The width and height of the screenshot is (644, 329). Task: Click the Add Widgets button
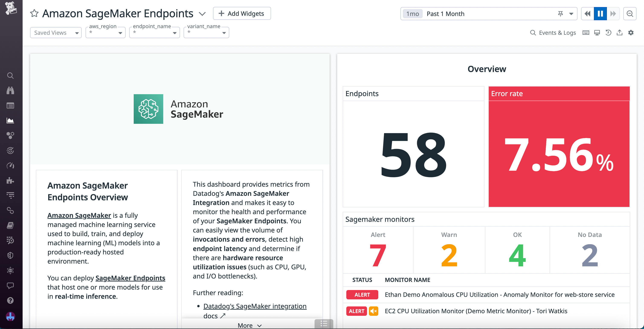[x=241, y=13]
